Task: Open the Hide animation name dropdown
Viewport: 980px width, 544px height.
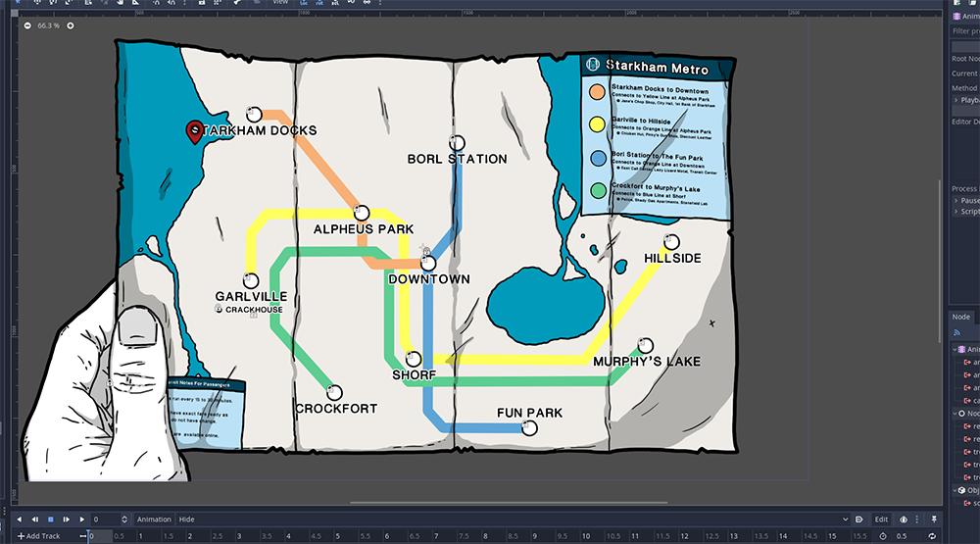Action: [x=510, y=519]
